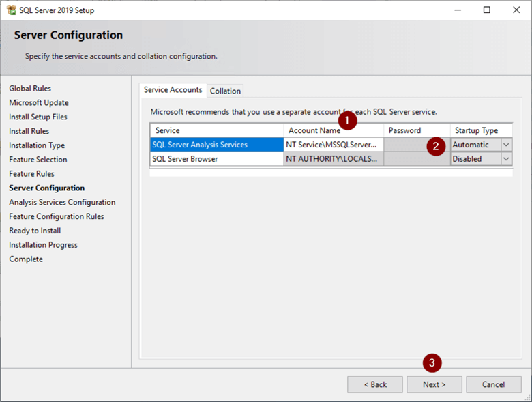Click the Startup Type column header

(480, 130)
